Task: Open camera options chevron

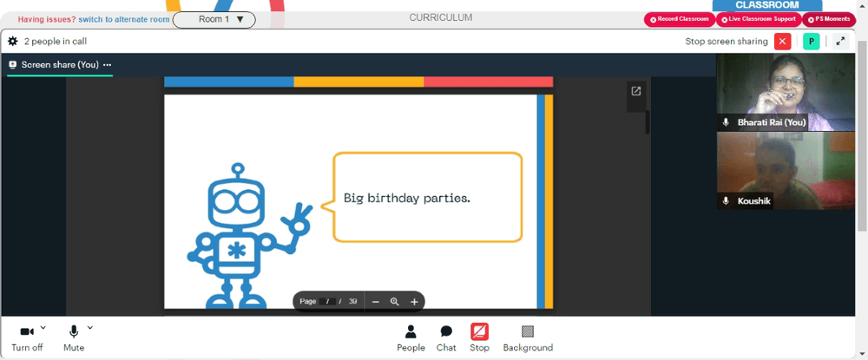Action: click(x=43, y=327)
